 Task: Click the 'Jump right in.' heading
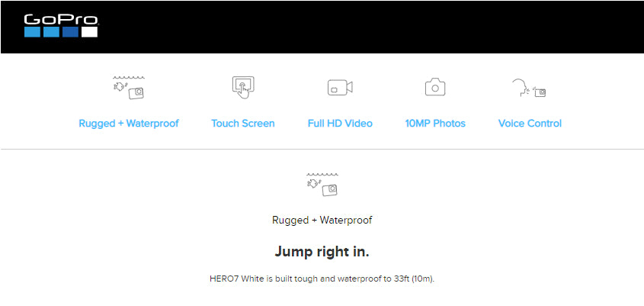[x=322, y=252]
